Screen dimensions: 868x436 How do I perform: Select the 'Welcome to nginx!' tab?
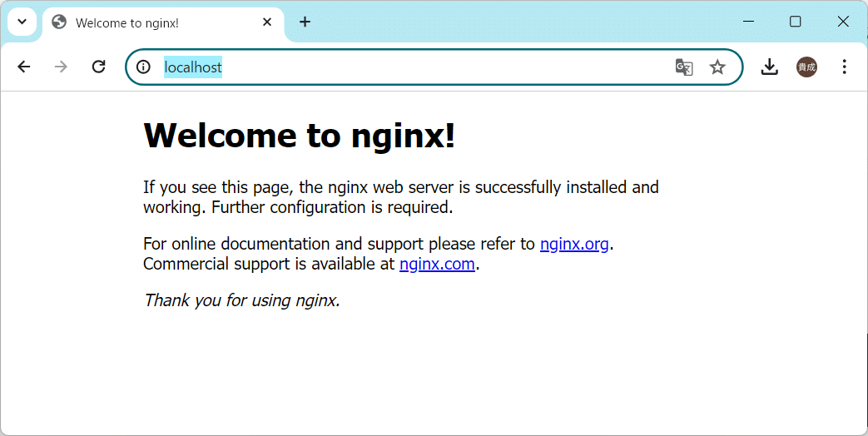click(163, 23)
